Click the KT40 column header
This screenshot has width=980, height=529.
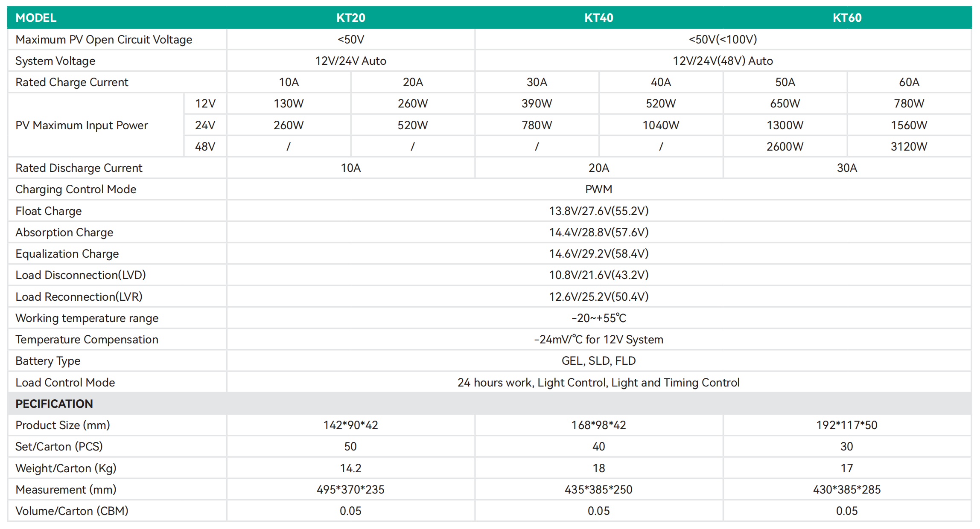pos(598,18)
